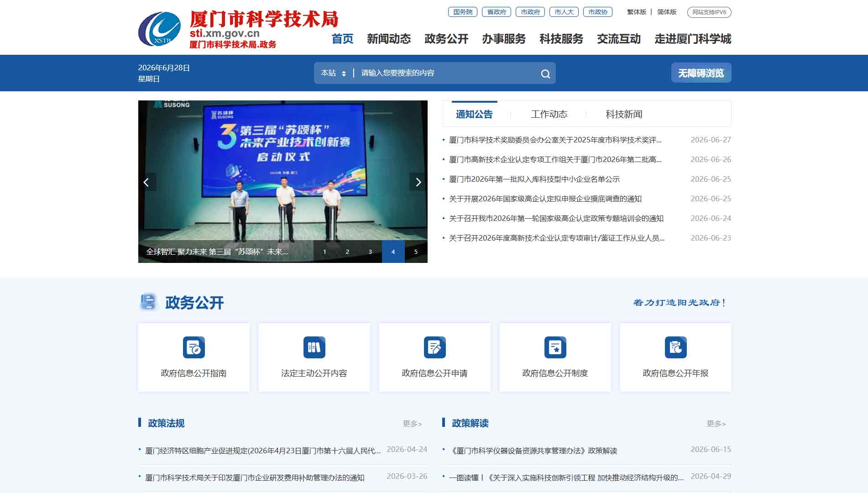The height and width of the screenshot is (493, 868).
Task: Switch to 工作动态 tab
Action: (549, 114)
